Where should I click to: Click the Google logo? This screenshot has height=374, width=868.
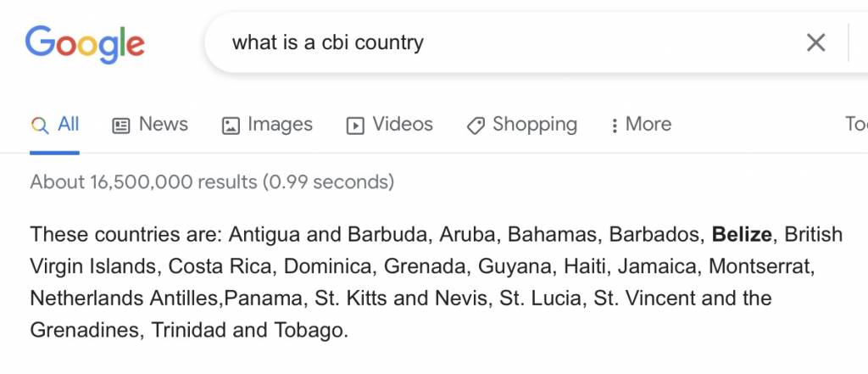(x=85, y=44)
